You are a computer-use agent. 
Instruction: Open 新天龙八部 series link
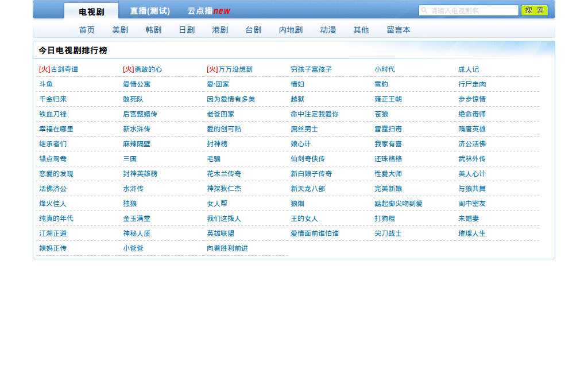click(308, 189)
